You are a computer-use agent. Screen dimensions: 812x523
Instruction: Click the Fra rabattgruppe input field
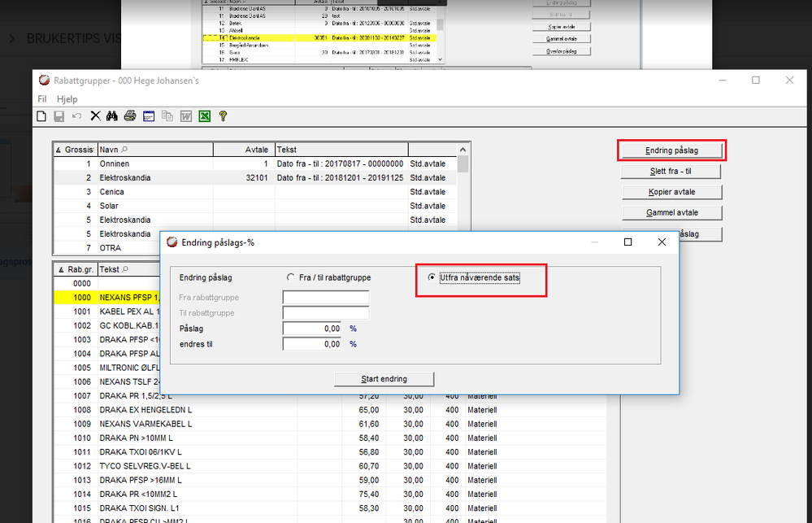326,298
